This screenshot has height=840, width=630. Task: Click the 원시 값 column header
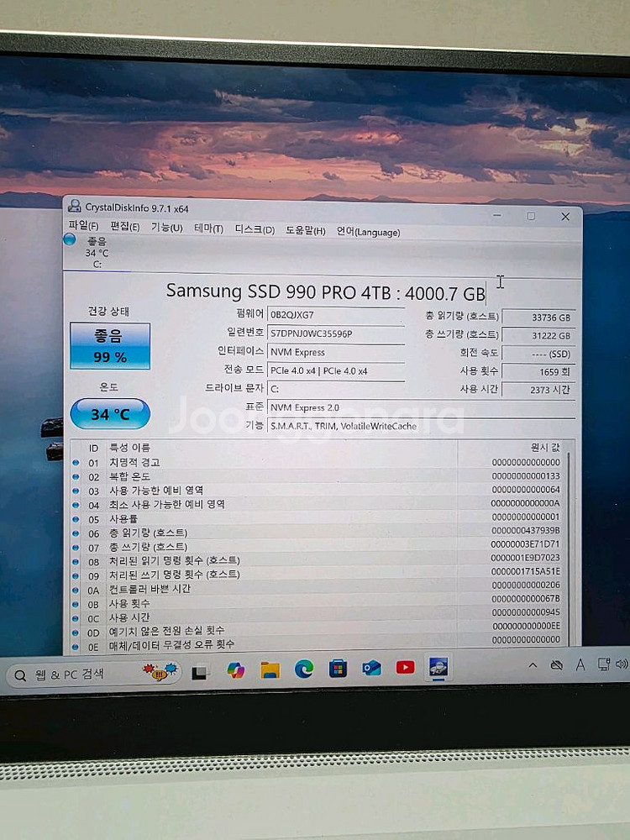click(x=545, y=448)
